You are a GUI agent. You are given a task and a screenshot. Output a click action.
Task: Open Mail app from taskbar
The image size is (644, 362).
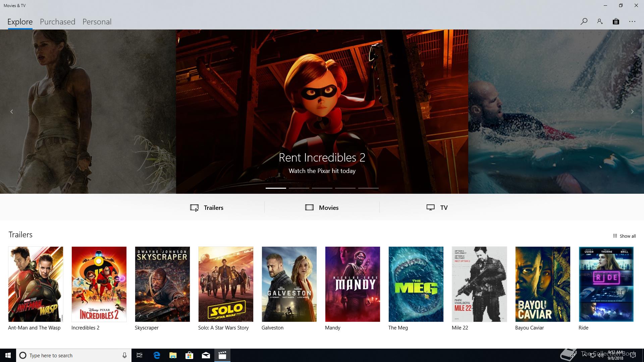pyautogui.click(x=206, y=355)
